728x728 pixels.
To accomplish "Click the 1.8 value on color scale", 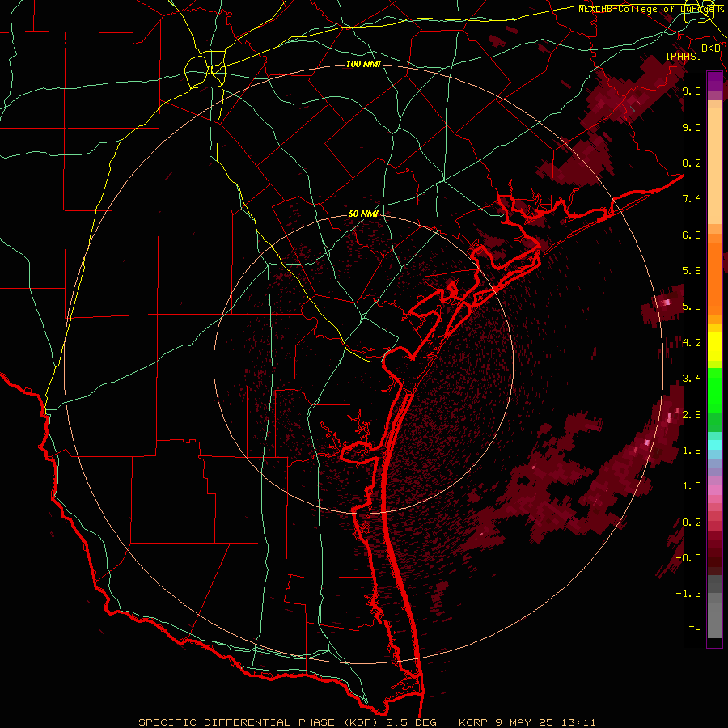I will point(692,451).
